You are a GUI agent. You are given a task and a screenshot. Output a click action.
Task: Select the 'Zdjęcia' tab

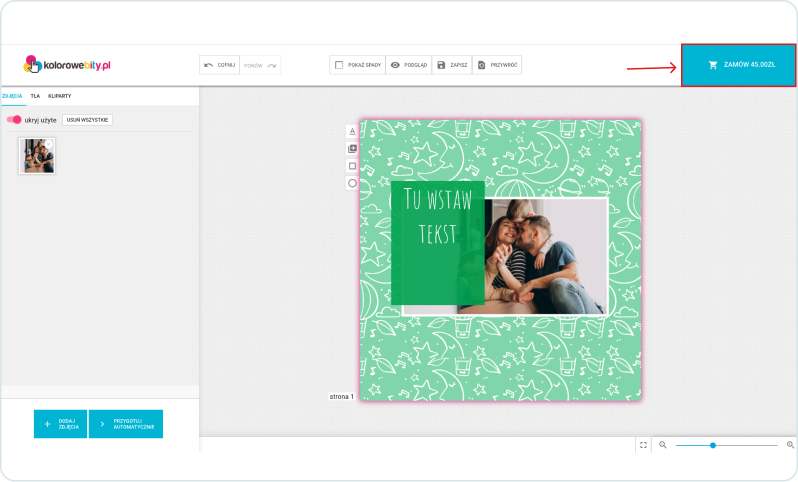[12, 96]
